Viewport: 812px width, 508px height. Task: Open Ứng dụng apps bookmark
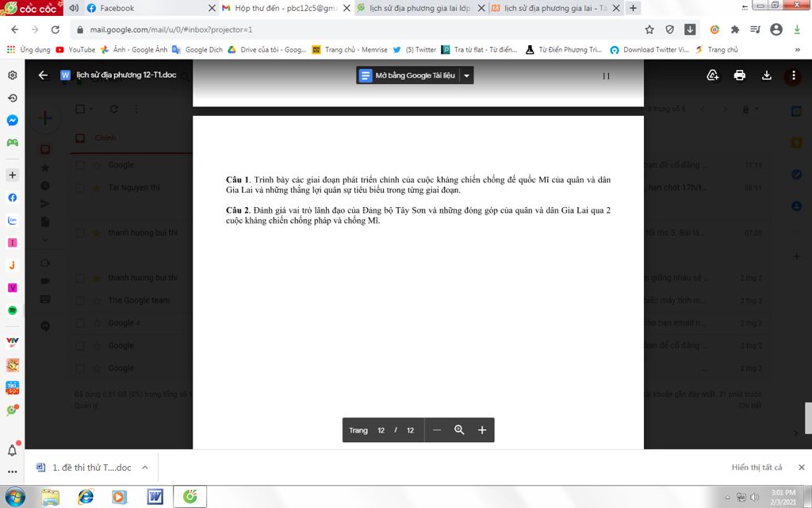click(x=29, y=50)
